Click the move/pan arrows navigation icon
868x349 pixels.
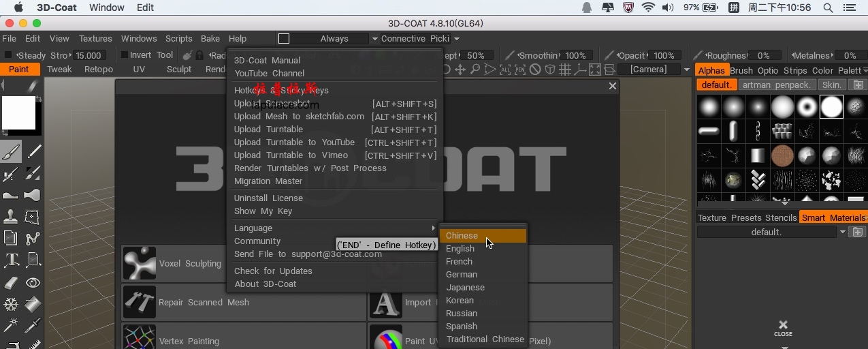pyautogui.click(x=460, y=70)
